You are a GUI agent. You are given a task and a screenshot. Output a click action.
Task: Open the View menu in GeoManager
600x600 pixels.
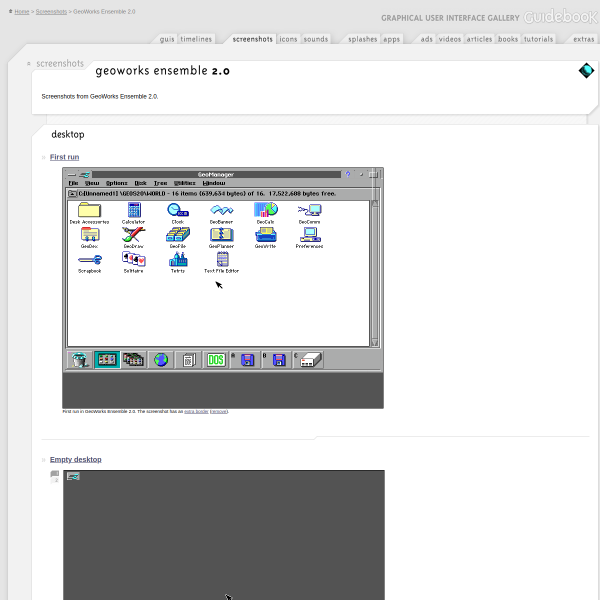[x=92, y=183]
